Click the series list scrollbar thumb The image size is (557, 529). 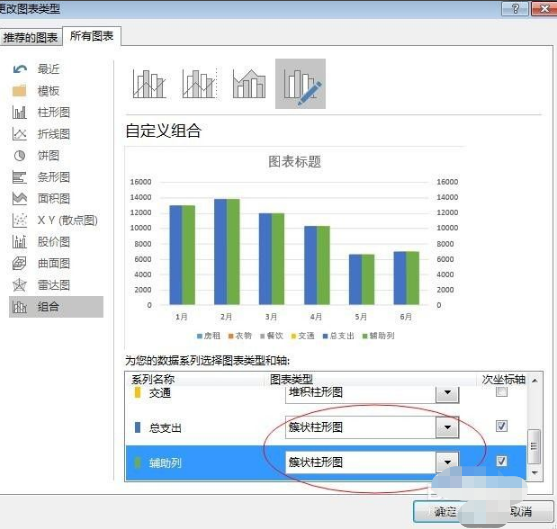pos(534,446)
